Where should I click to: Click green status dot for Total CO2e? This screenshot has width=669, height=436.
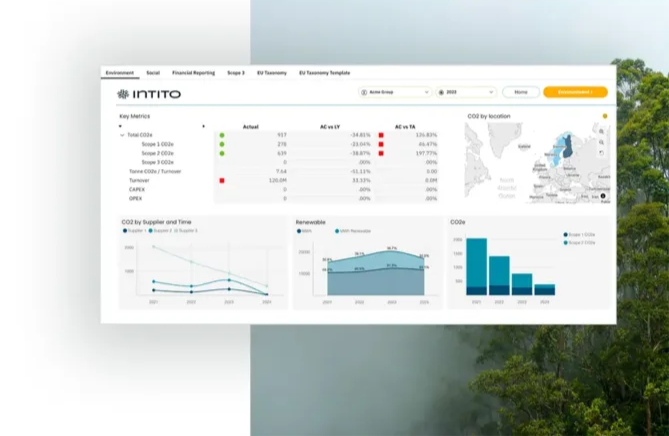pyautogui.click(x=222, y=135)
